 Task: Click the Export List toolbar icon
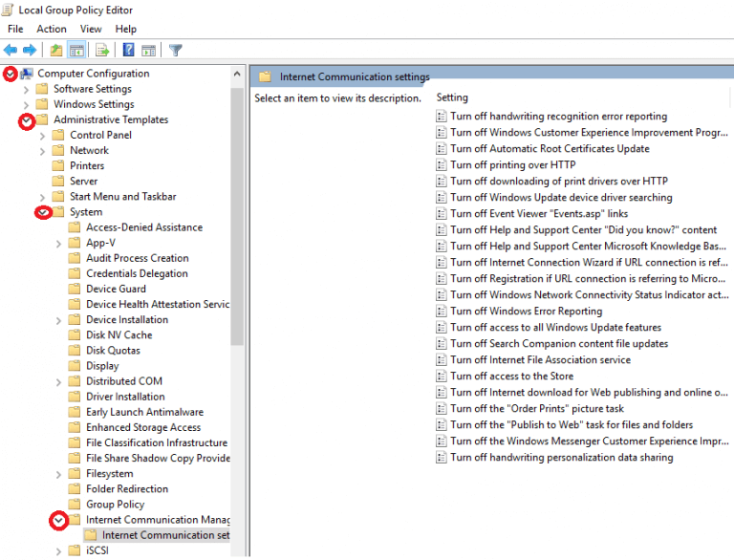[102, 50]
